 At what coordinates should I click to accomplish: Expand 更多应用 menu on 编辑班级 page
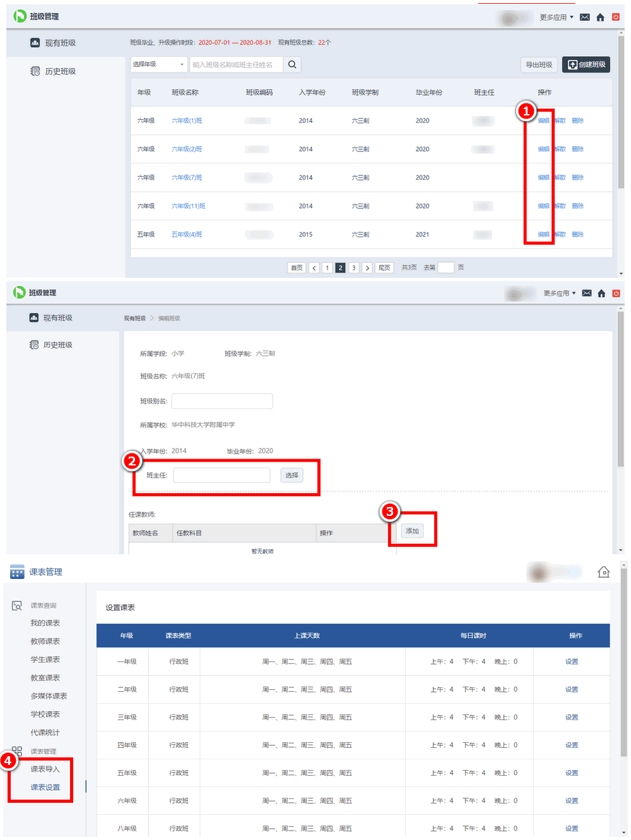[559, 293]
